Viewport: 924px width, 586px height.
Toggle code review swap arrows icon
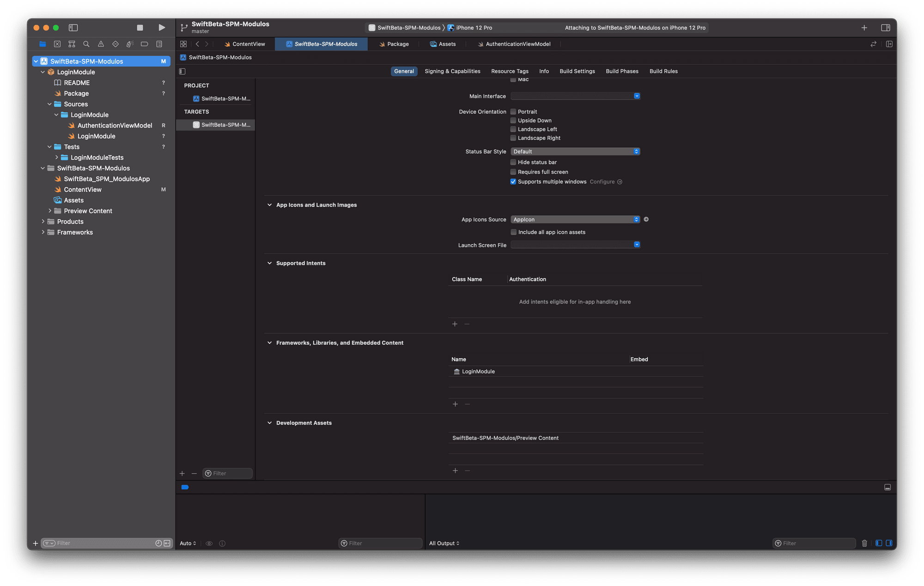873,44
